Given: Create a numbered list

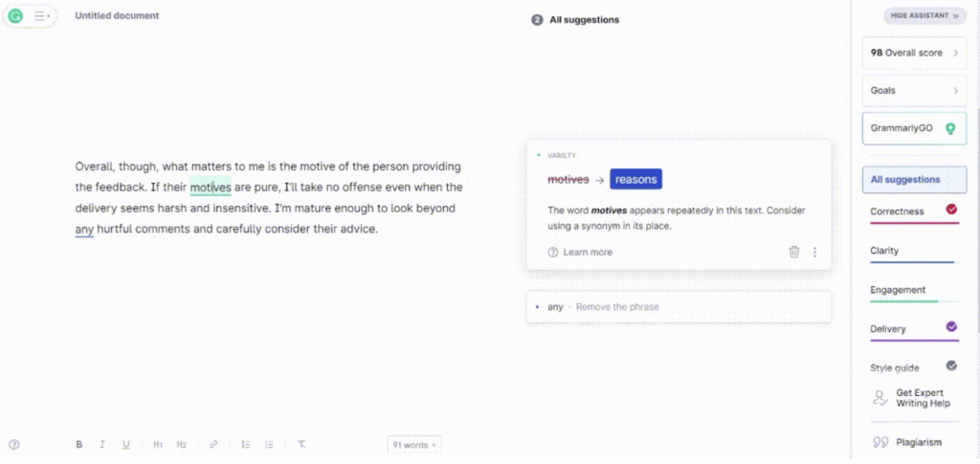Looking at the screenshot, I should [246, 445].
